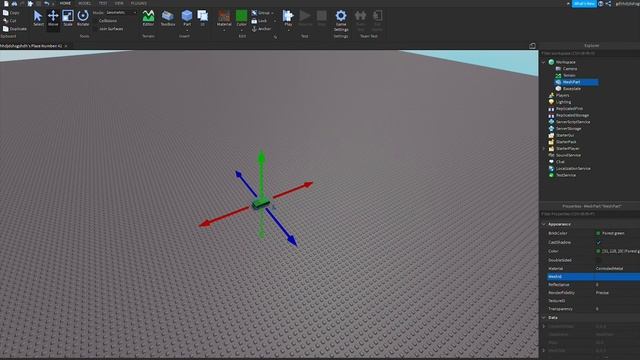
Task: Click Duplicate in clipboard section
Action: point(15,29)
